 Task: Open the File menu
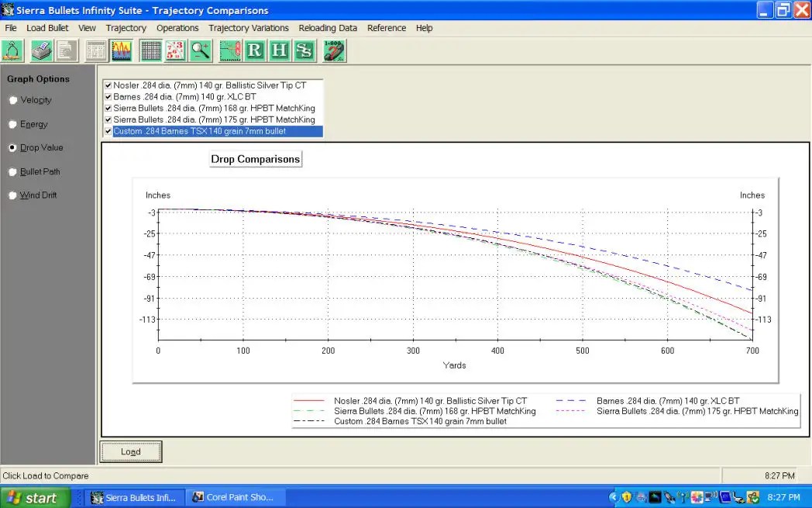(11, 28)
